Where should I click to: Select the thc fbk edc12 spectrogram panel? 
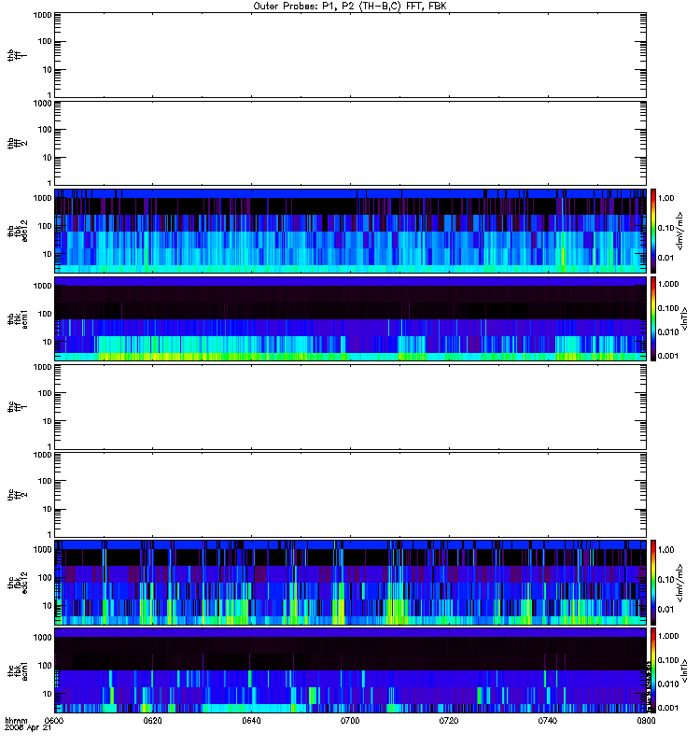(350, 583)
